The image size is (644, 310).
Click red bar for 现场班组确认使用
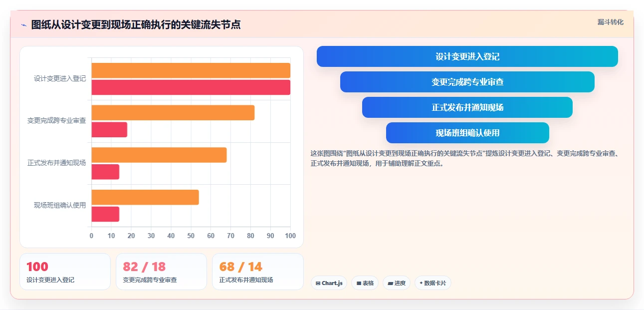105,214
